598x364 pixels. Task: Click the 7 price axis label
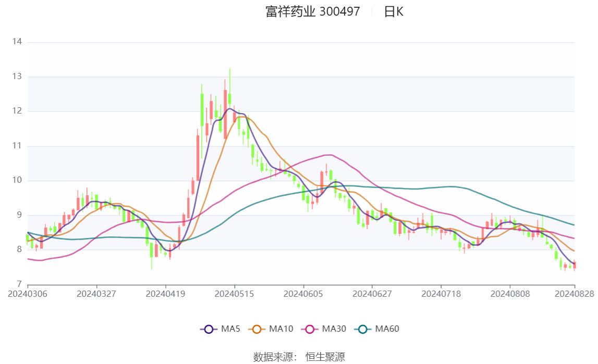click(19, 284)
